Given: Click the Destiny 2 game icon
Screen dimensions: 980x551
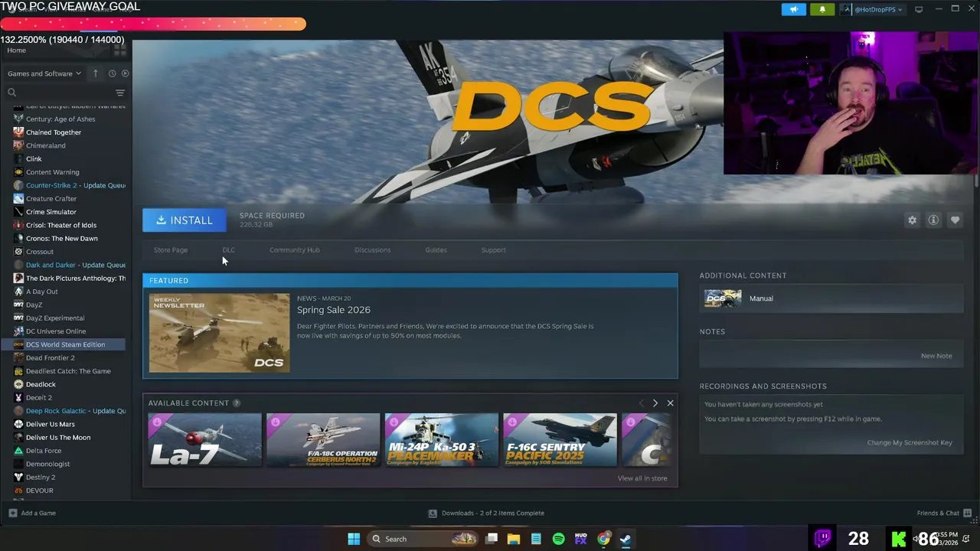Looking at the screenshot, I should (x=18, y=477).
